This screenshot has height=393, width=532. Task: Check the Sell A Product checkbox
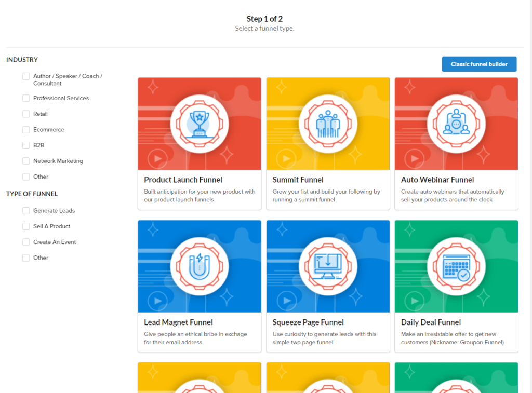pyautogui.click(x=26, y=226)
